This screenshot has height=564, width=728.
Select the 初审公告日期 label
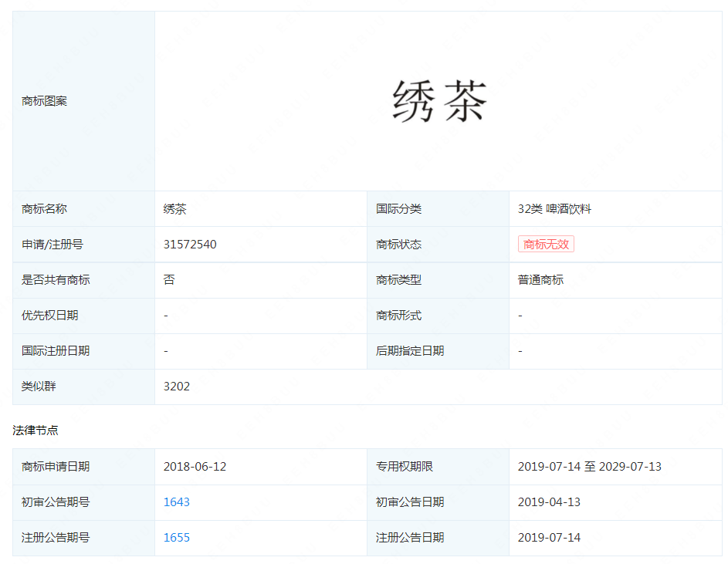coord(409,502)
